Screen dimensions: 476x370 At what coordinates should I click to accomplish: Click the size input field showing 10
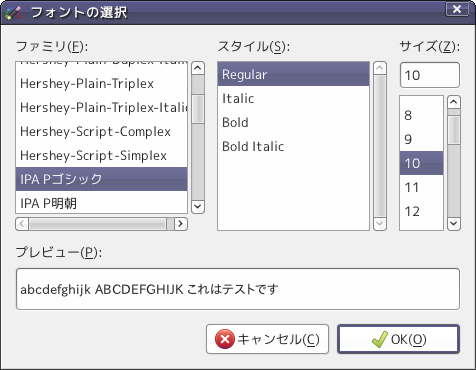tap(430, 75)
